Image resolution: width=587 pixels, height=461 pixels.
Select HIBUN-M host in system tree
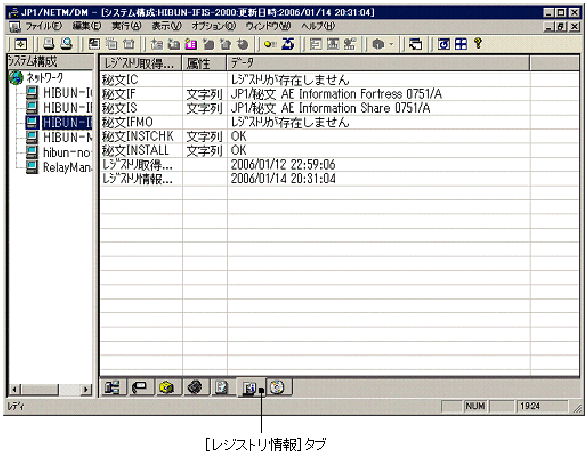[67, 137]
